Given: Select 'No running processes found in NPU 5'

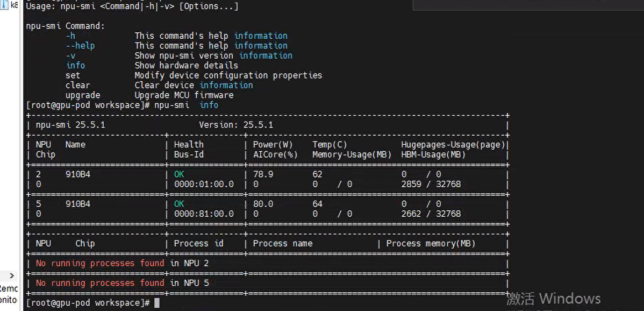Looking at the screenshot, I should 122,282.
